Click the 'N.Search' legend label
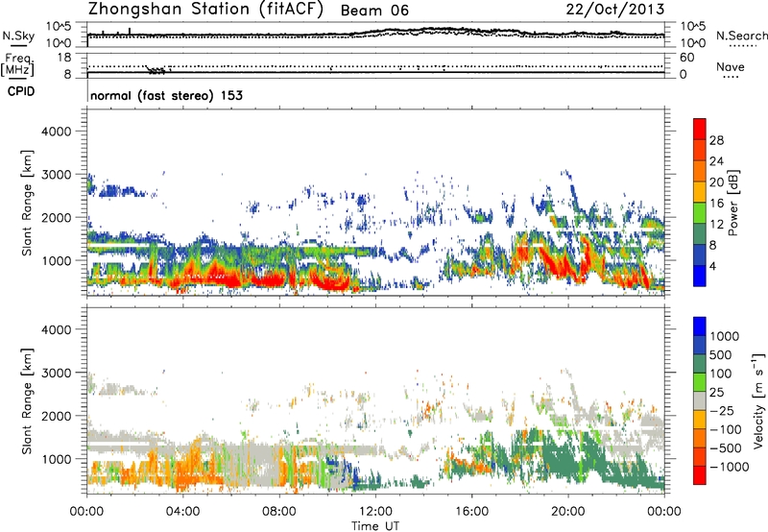This screenshot has height=532, width=768. pos(741,36)
